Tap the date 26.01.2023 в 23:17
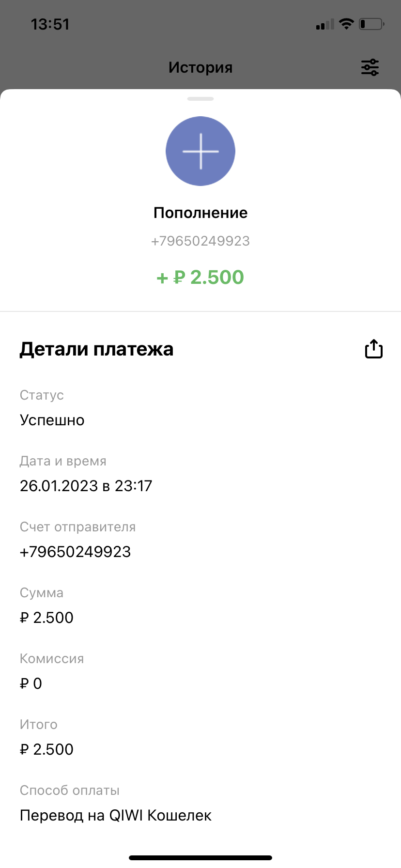The width and height of the screenshot is (401, 868). (86, 486)
